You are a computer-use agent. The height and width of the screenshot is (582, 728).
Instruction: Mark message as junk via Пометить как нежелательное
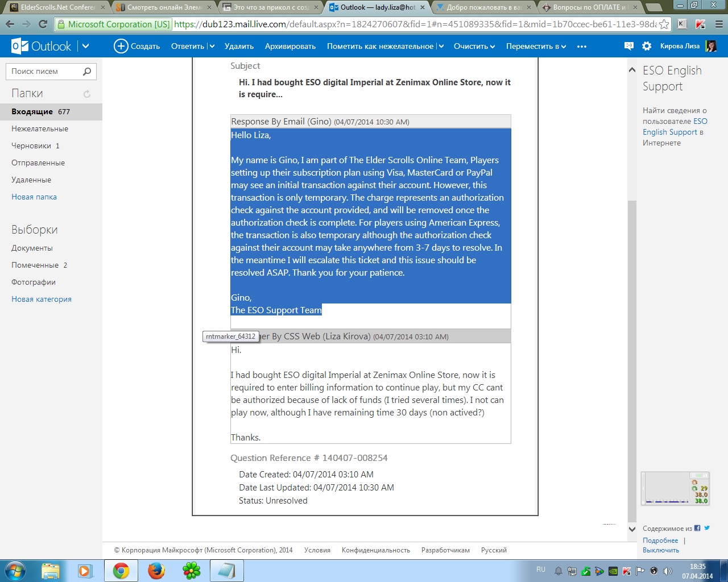click(380, 46)
